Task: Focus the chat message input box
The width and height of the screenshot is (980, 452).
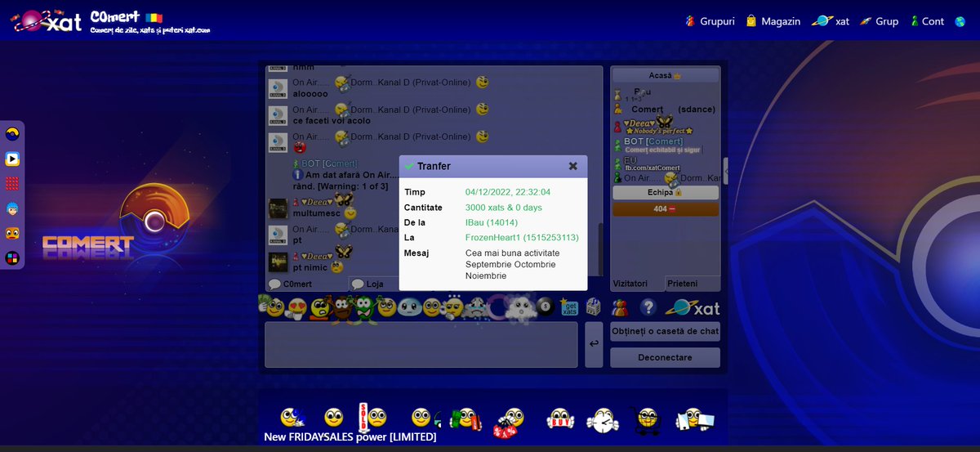Action: click(x=421, y=344)
